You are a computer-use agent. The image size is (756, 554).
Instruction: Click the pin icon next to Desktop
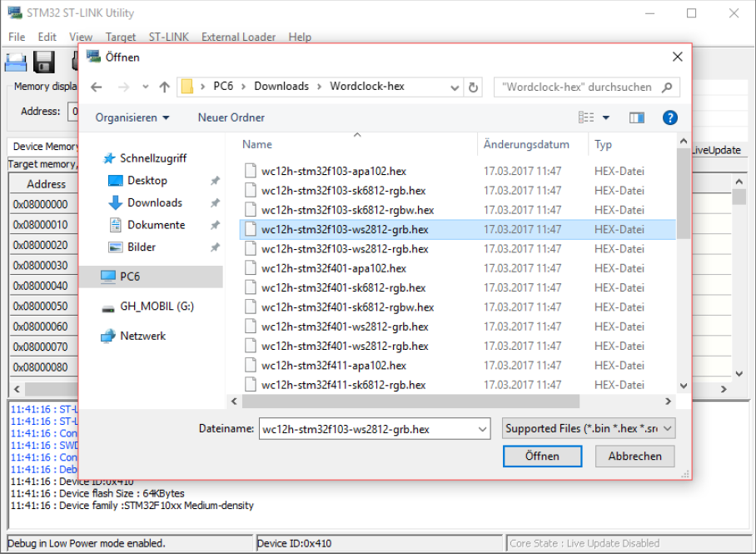[215, 181]
